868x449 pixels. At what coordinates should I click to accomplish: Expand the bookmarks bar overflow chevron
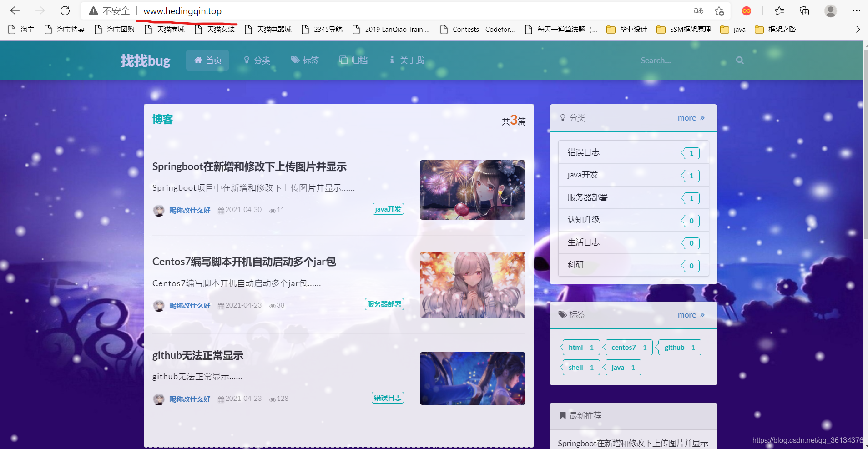pos(858,29)
